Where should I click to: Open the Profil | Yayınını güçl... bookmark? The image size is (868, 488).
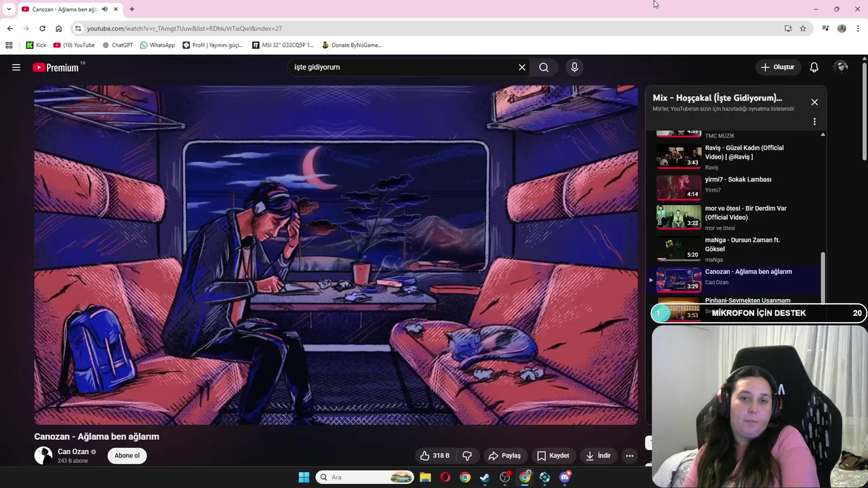(x=212, y=45)
